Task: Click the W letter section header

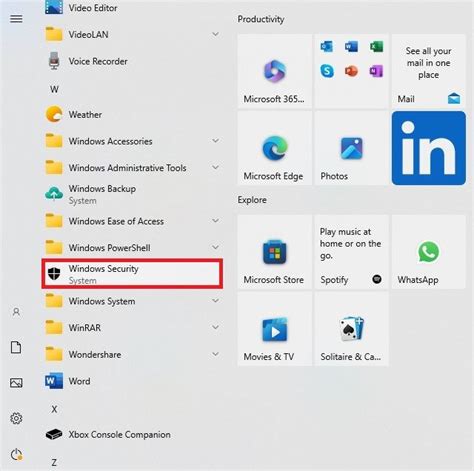Action: click(x=54, y=89)
